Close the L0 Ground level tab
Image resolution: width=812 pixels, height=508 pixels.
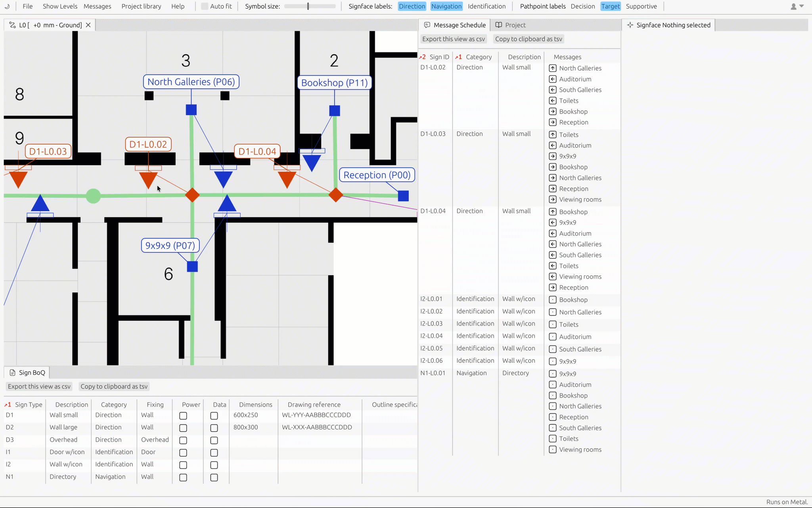(88, 25)
